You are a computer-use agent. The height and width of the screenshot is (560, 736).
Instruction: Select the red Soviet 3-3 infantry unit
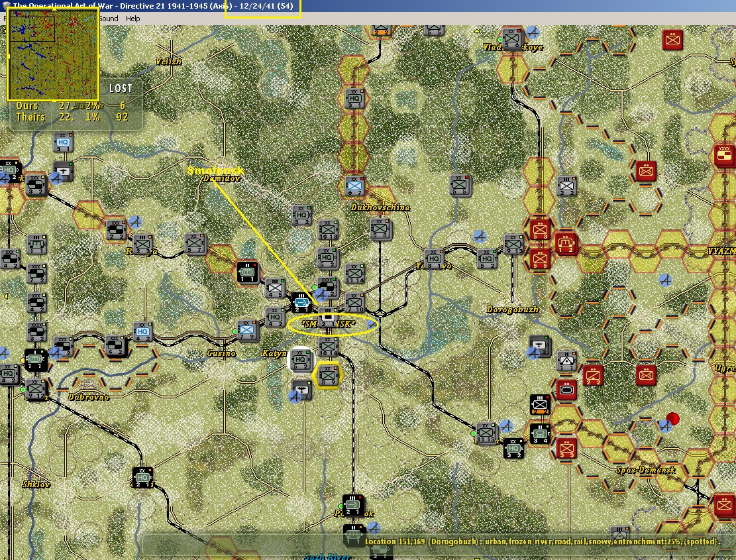[566, 448]
